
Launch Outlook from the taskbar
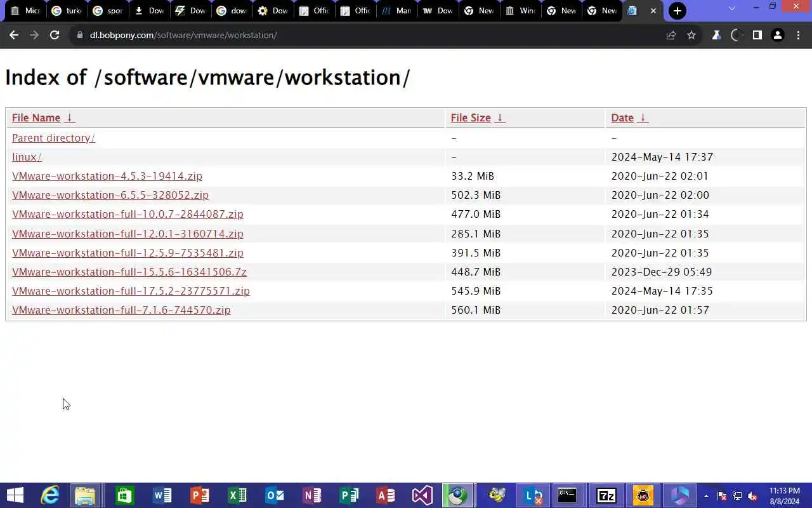click(274, 495)
